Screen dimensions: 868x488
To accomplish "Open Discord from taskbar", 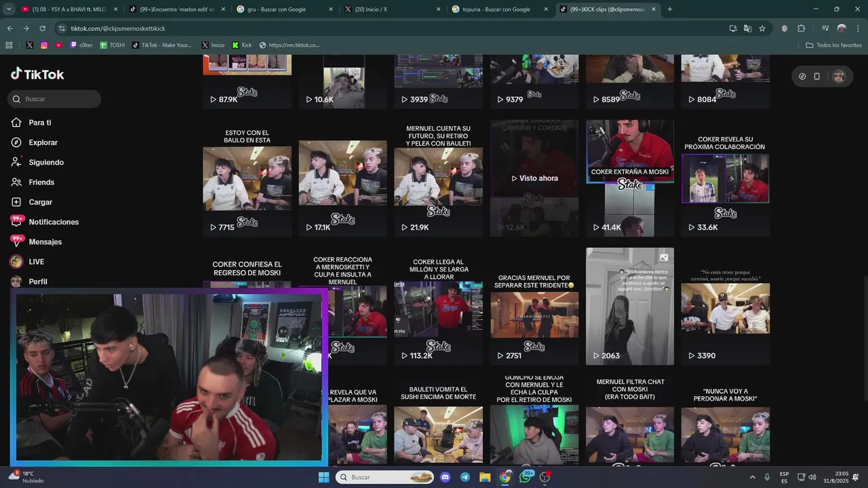I will (x=445, y=477).
